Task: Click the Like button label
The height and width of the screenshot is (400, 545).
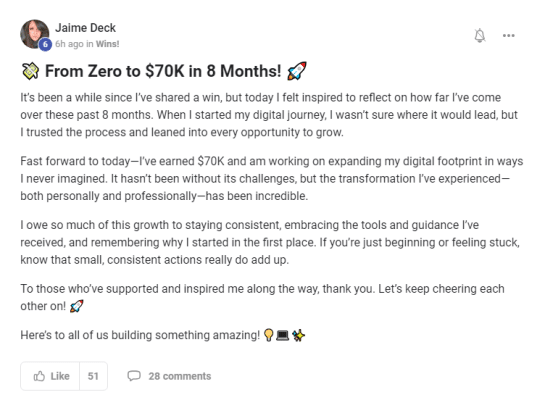Action: click(x=60, y=376)
